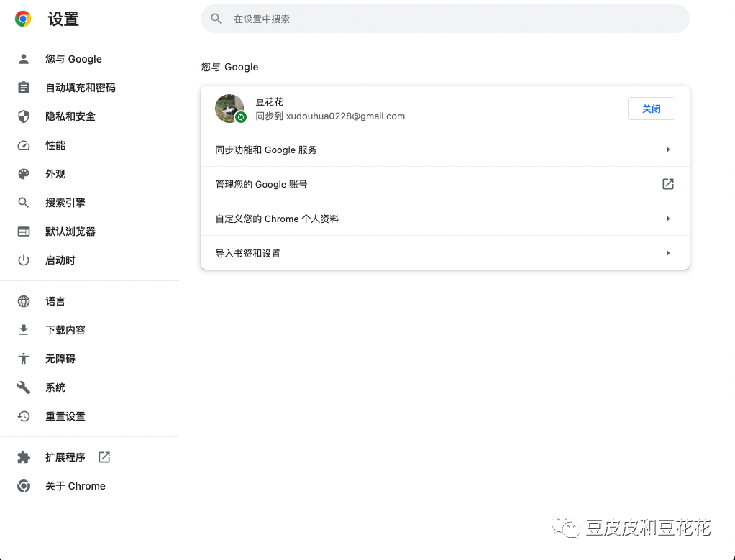735x560 pixels.
Task: Click the email xudouhua0228@gmail.com text
Action: coord(345,116)
